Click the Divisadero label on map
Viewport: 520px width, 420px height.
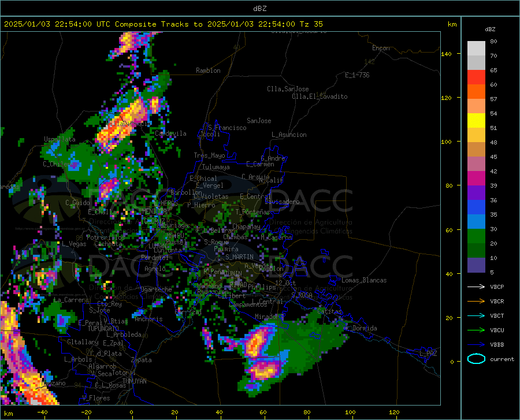(282, 202)
